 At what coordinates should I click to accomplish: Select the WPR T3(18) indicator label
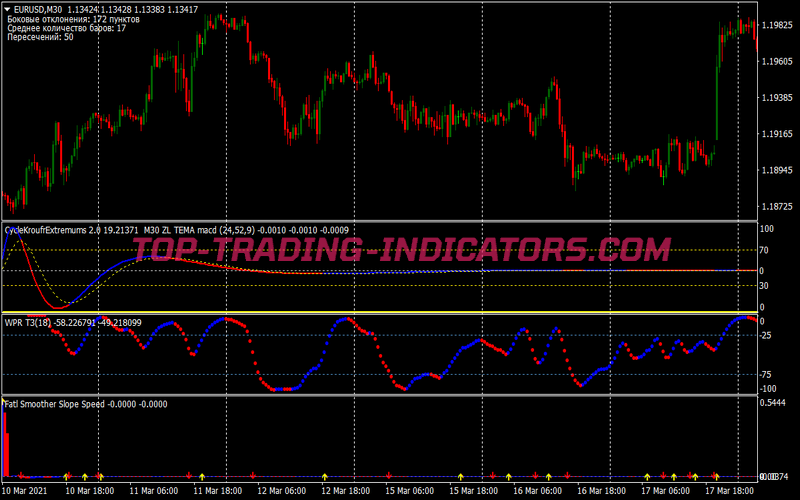click(28, 322)
